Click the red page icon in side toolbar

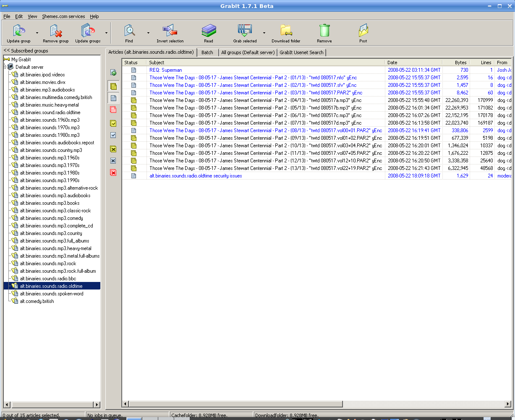(x=113, y=110)
